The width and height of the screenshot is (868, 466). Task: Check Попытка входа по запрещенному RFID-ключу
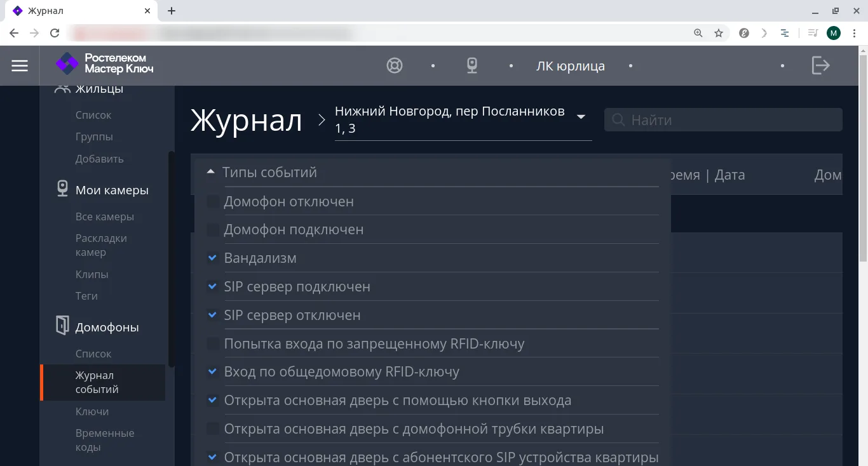[x=214, y=343]
